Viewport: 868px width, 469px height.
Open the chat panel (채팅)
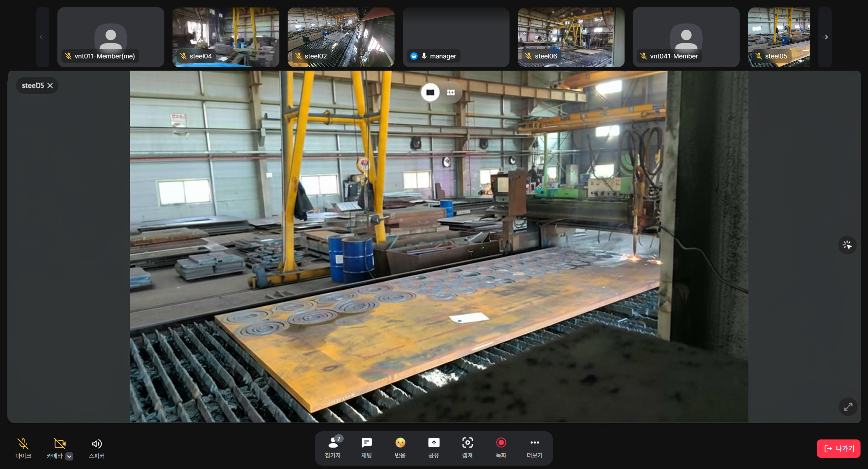point(366,448)
